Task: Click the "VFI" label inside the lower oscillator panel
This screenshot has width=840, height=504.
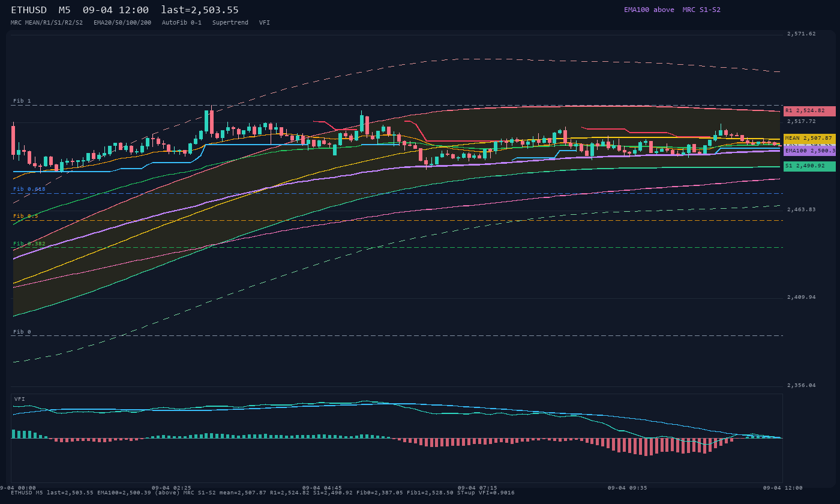Action: point(20,399)
